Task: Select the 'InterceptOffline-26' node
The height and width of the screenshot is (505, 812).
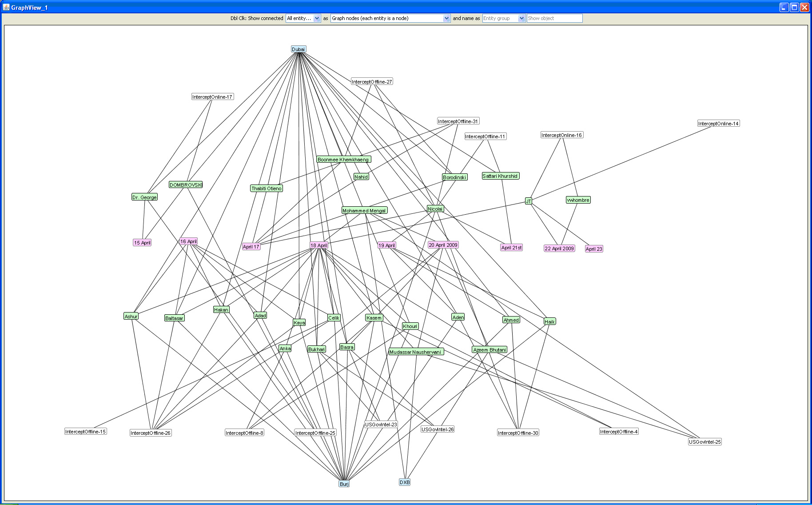Action: pyautogui.click(x=151, y=433)
